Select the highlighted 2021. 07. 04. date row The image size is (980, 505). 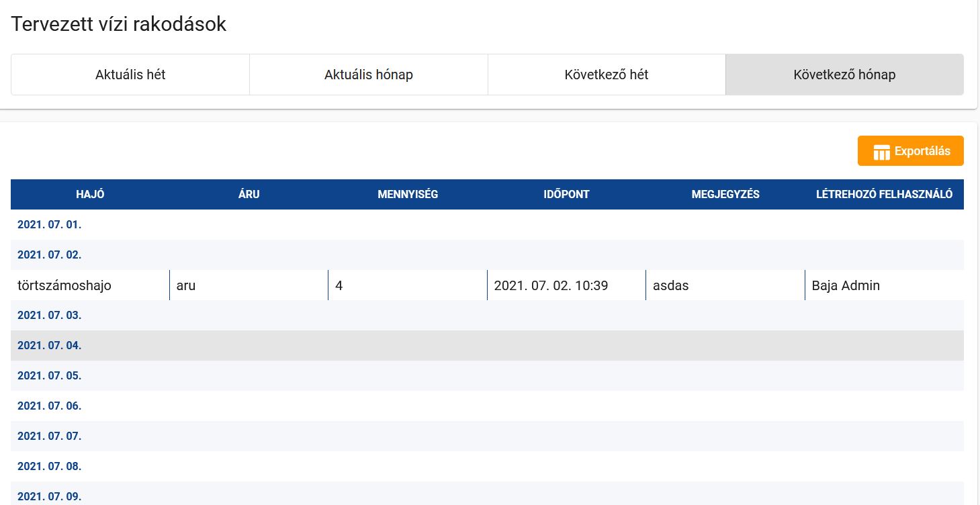click(50, 346)
